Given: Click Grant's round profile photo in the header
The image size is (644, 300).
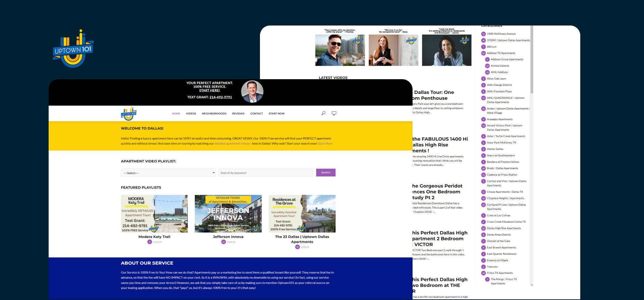Looking at the screenshot, I should click(x=252, y=91).
